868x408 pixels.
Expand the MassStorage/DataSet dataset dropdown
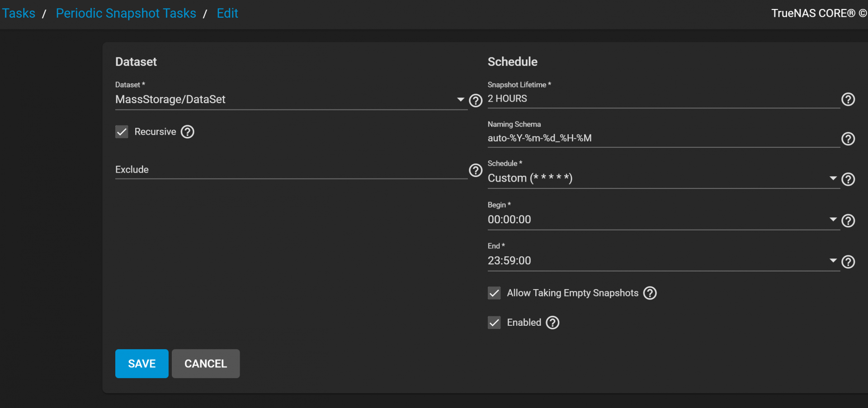pos(291,99)
